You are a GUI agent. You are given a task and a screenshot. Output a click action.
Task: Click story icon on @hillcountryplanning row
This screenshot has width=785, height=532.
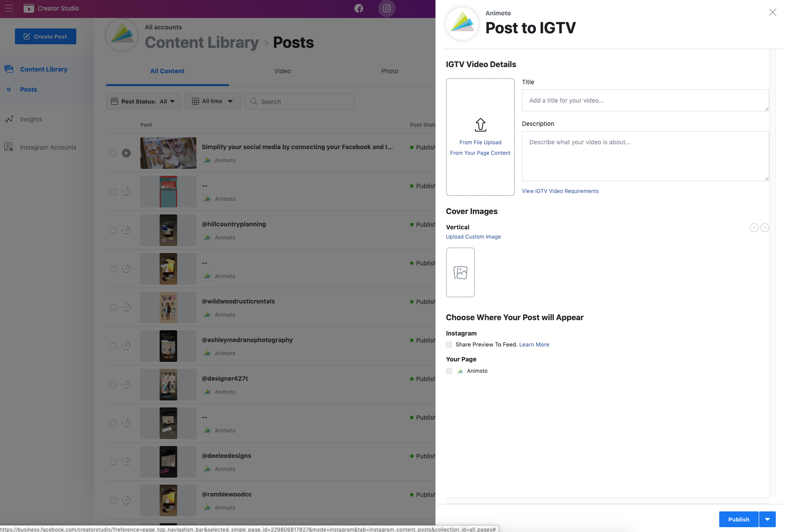tap(126, 230)
